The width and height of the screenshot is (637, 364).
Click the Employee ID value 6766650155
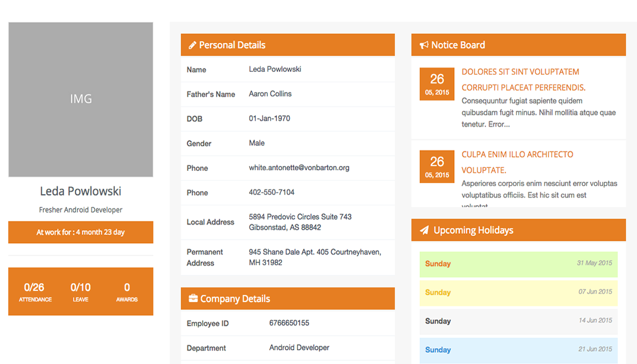(x=289, y=323)
